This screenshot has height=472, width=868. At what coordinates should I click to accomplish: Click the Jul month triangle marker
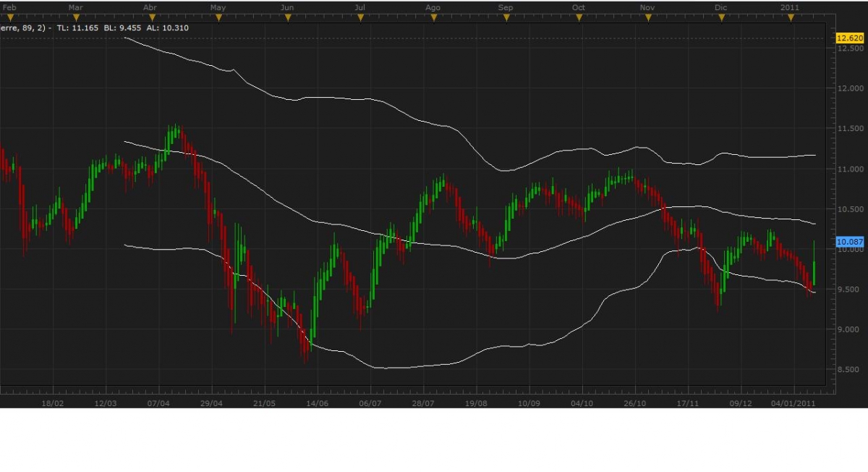pyautogui.click(x=359, y=17)
